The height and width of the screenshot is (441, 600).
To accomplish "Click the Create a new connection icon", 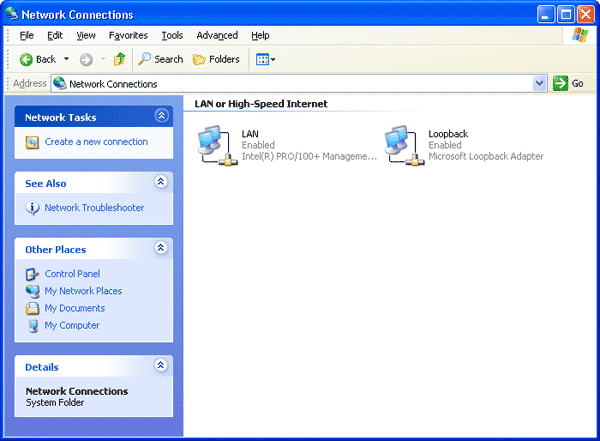I will tap(32, 142).
